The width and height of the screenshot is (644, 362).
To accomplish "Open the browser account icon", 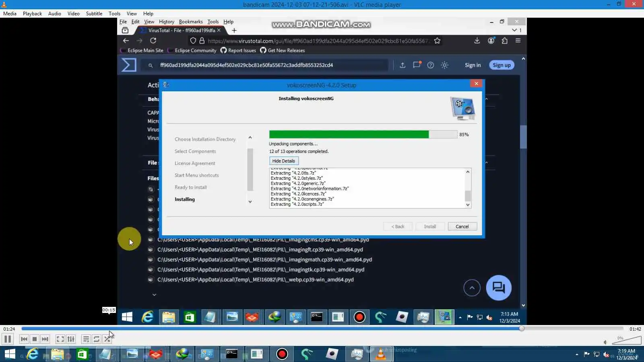I will (491, 41).
